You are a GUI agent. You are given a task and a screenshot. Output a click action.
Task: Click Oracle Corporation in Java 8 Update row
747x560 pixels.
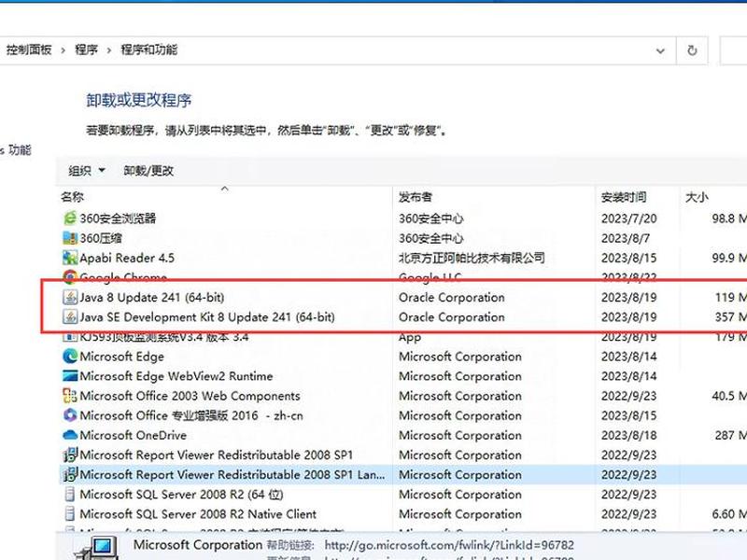452,297
